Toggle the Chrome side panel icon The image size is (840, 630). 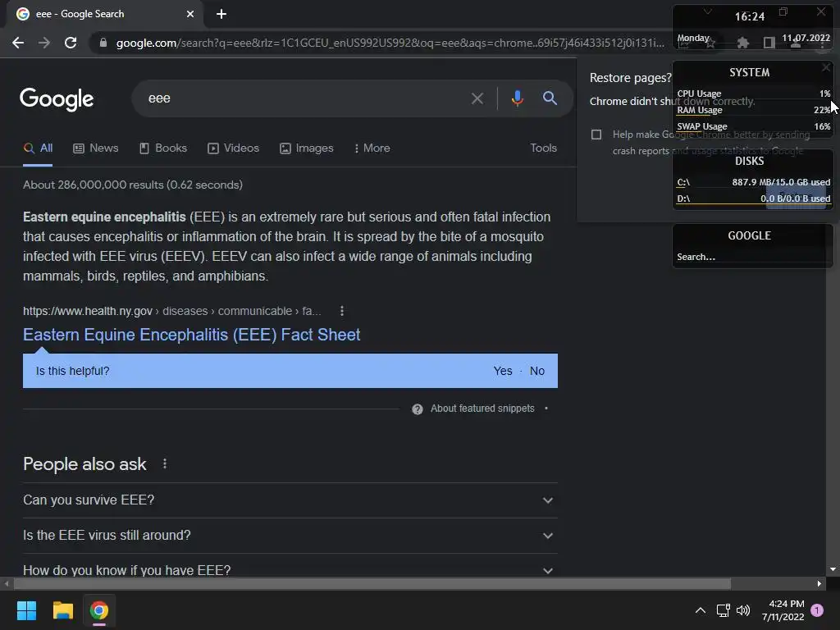pos(769,43)
